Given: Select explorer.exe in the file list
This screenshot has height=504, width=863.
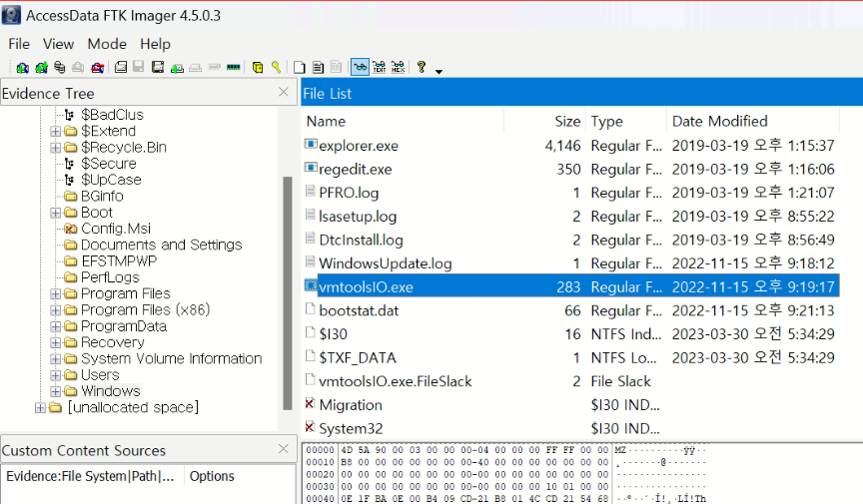Looking at the screenshot, I should point(359,146).
